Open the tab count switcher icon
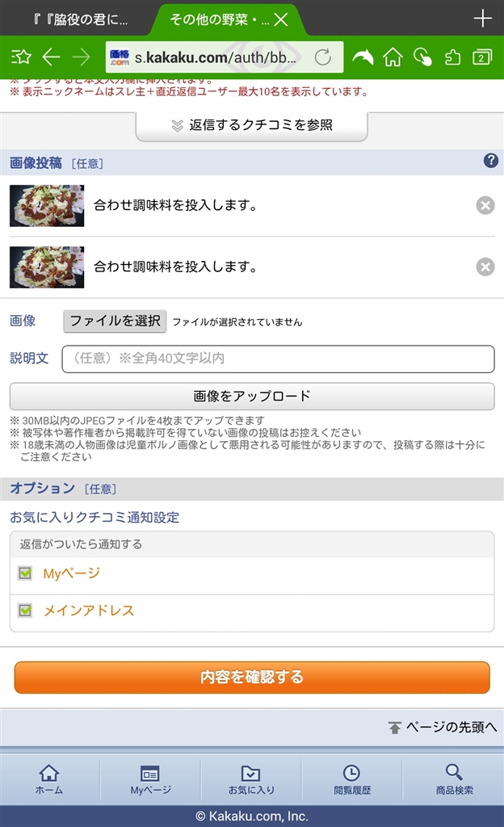This screenshot has width=504, height=827. coord(481,57)
